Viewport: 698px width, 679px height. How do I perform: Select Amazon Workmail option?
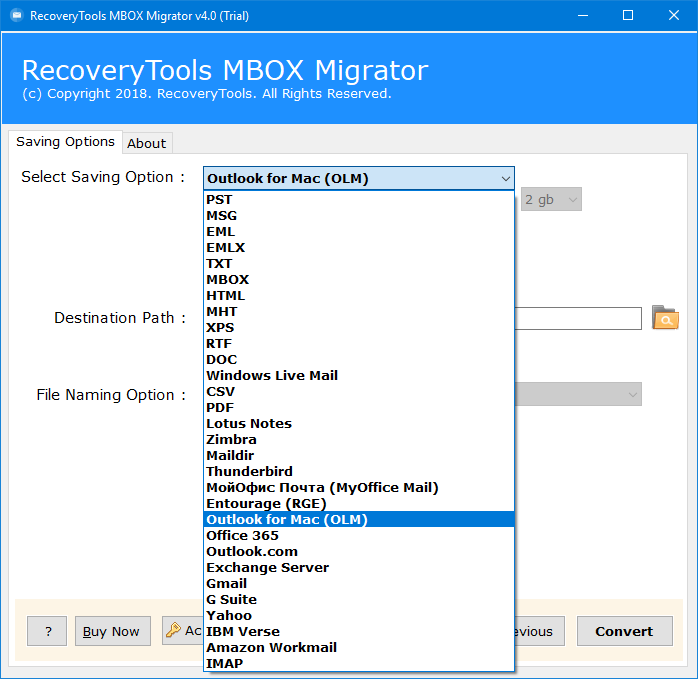(359, 648)
